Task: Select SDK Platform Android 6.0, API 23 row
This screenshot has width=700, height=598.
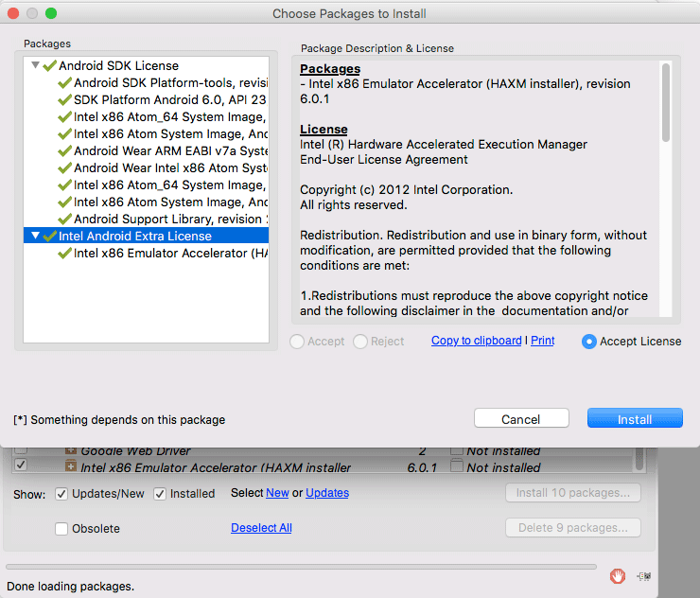Action: [169, 99]
